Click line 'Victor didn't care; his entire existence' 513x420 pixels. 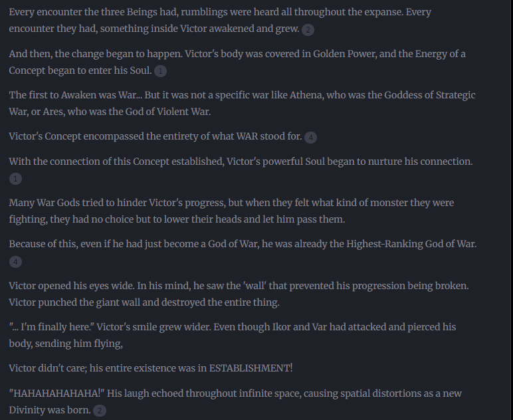pyautogui.click(x=151, y=368)
